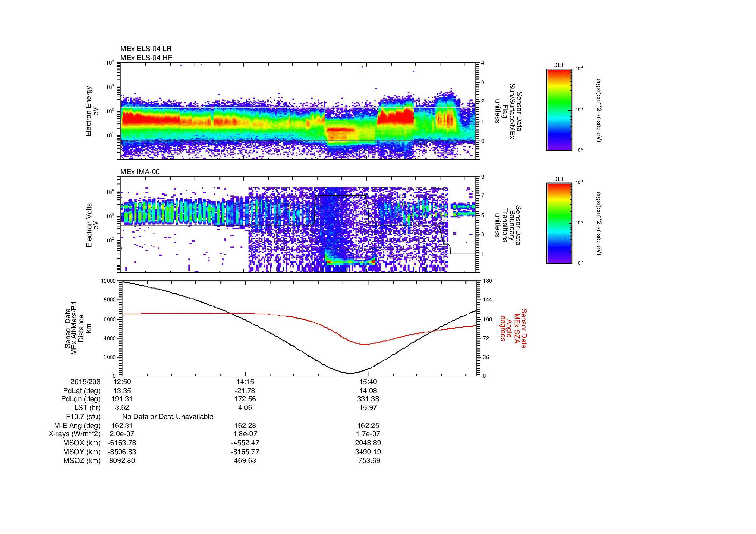The width and height of the screenshot is (756, 534).
Task: Click the X-rays value '1.7e-07'
Action: (368, 434)
